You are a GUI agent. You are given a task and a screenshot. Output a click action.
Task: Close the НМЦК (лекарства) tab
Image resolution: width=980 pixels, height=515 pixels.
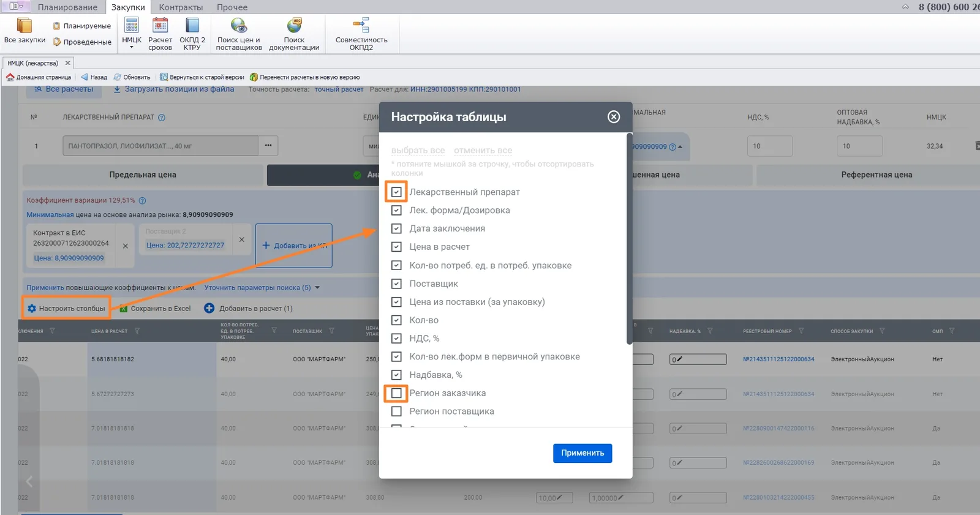pyautogui.click(x=68, y=63)
